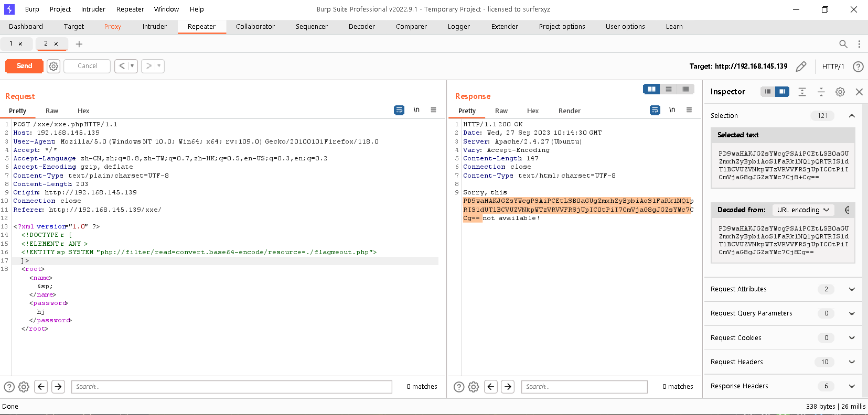The height and width of the screenshot is (415, 868).
Task: Switch to combined tabbed layout
Action: click(685, 89)
